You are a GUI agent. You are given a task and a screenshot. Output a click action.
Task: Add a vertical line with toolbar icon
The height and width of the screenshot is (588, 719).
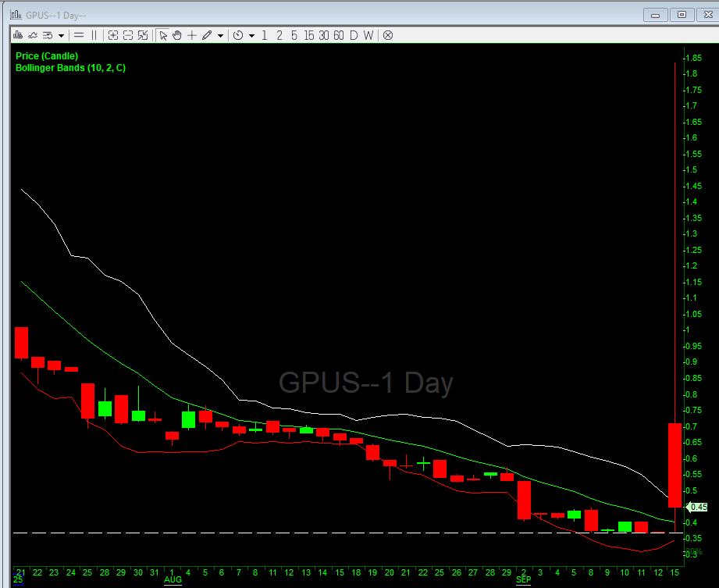[94, 35]
